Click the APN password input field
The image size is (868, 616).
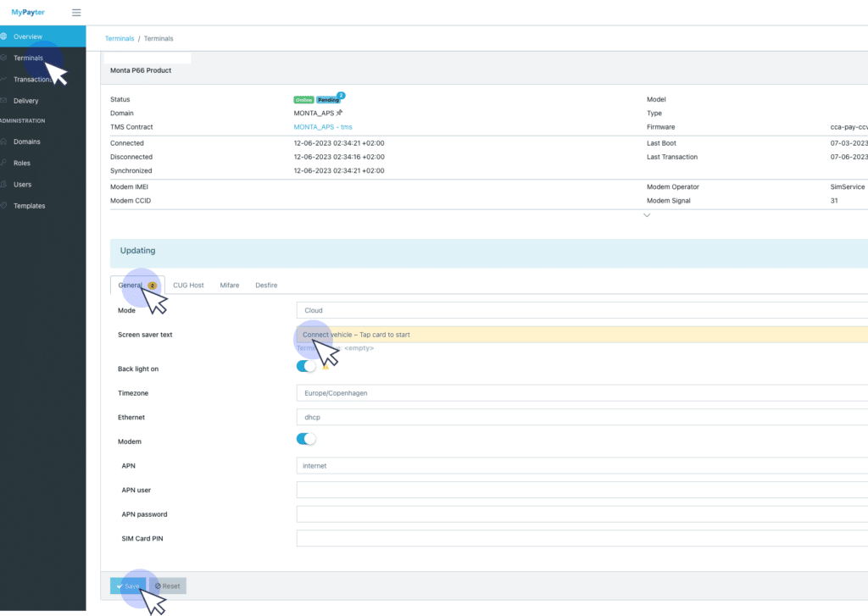pos(581,514)
